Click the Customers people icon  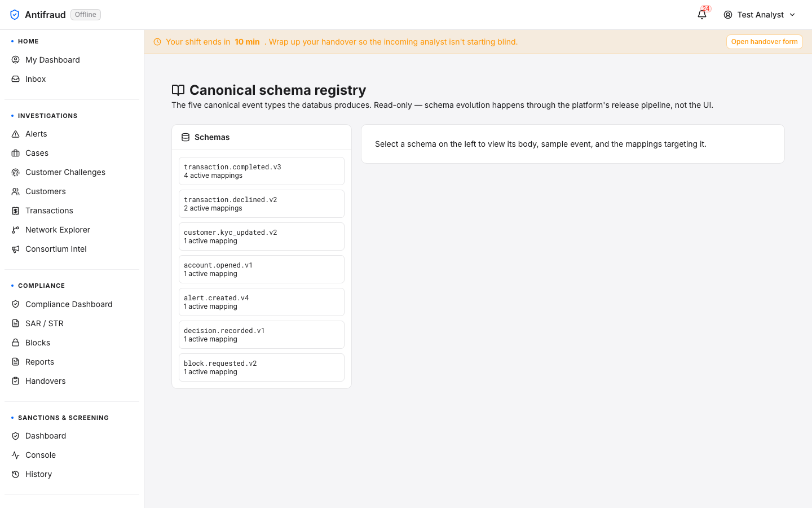pyautogui.click(x=16, y=191)
